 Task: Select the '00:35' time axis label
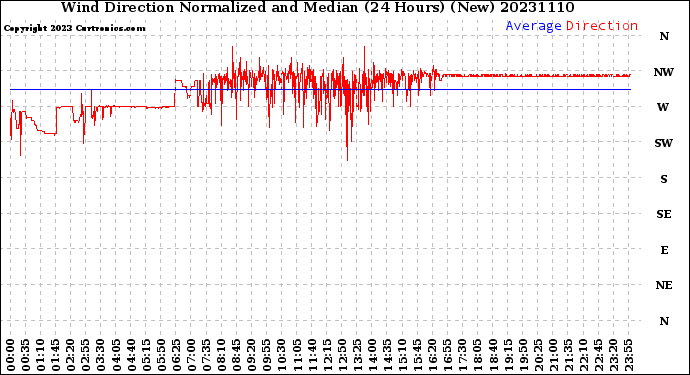pyautogui.click(x=26, y=355)
